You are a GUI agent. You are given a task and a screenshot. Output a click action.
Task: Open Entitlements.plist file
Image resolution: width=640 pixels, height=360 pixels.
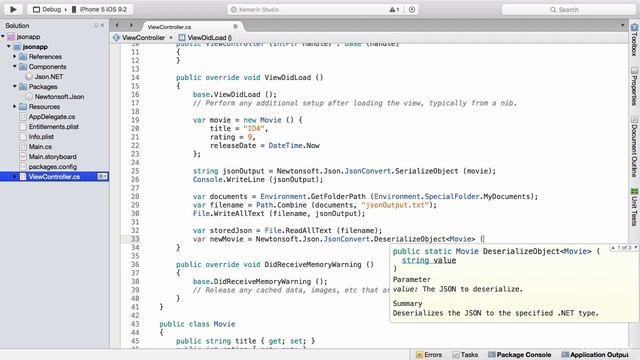click(x=53, y=127)
